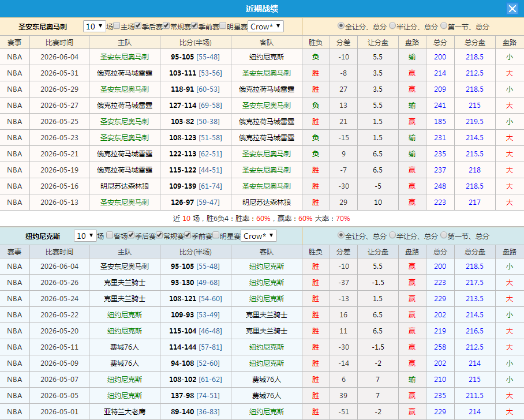The image size is (524, 420).
Task: Click the 137-98 score
Action: coord(182,396)
